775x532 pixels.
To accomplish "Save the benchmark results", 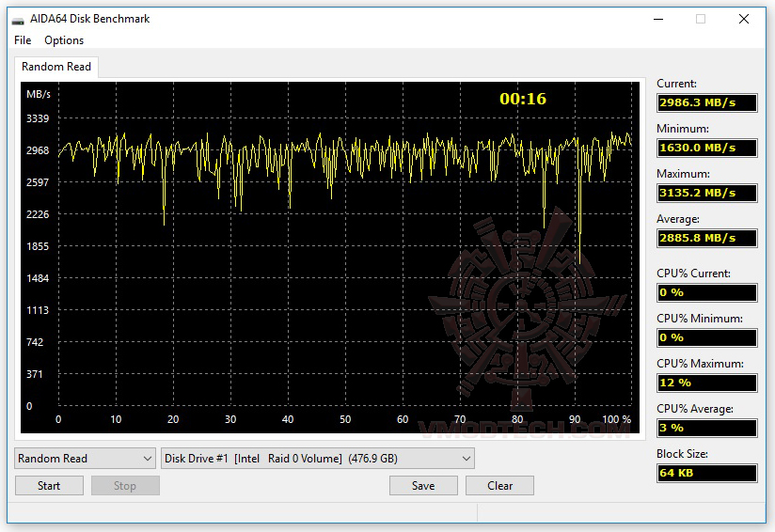I will coord(423,486).
